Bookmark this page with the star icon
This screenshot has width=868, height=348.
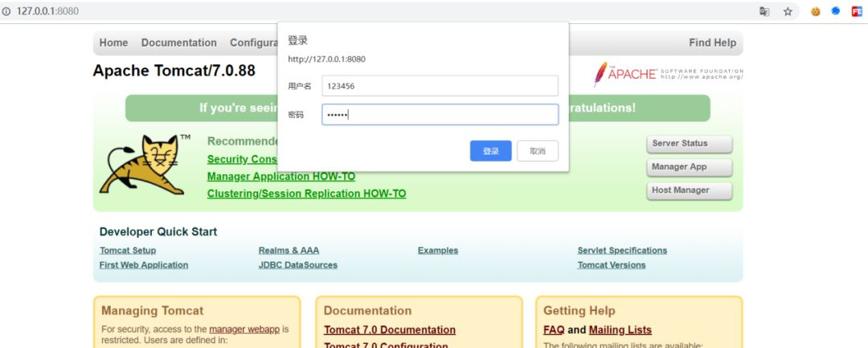coord(788,11)
